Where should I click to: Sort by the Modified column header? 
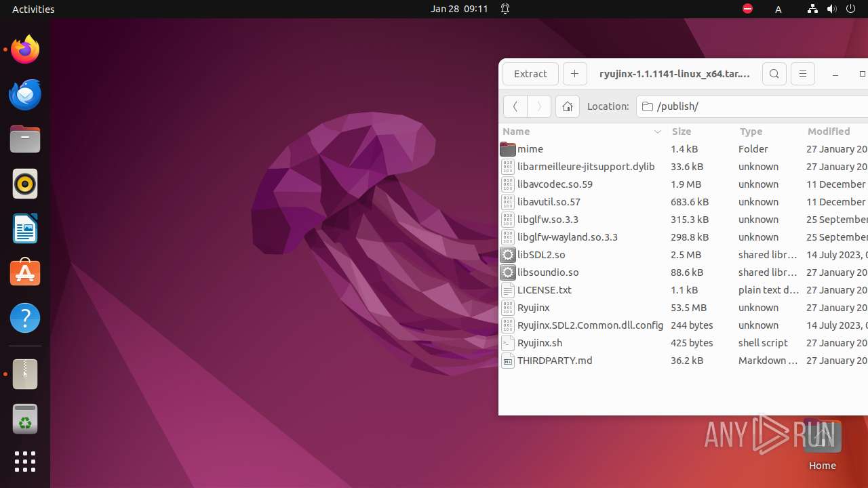pyautogui.click(x=835, y=131)
